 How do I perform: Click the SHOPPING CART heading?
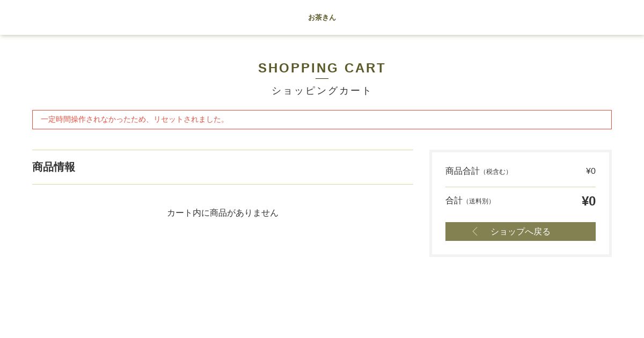(322, 68)
